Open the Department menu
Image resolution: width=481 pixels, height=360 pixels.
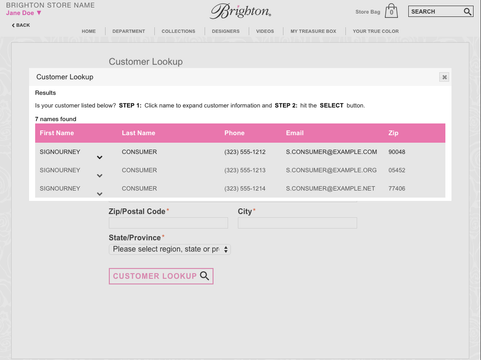[129, 31]
